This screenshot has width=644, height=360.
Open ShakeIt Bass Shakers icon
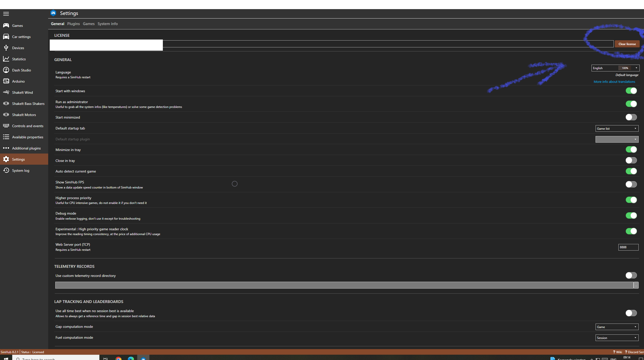click(6, 104)
